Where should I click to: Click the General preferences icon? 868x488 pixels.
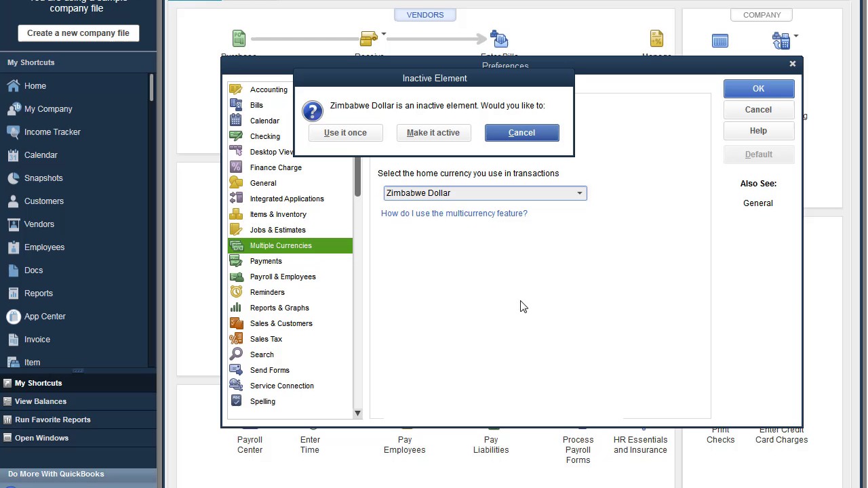[236, 183]
